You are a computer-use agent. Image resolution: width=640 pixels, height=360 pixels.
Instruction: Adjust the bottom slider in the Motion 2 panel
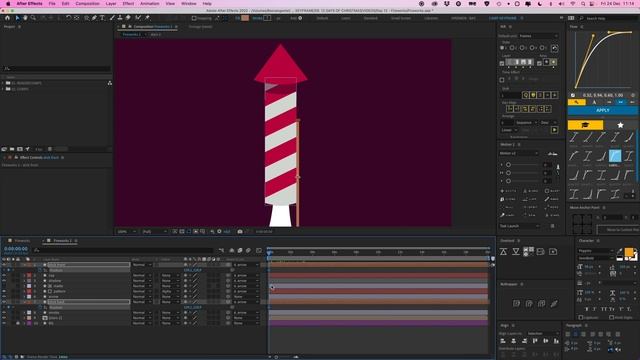tap(509, 181)
